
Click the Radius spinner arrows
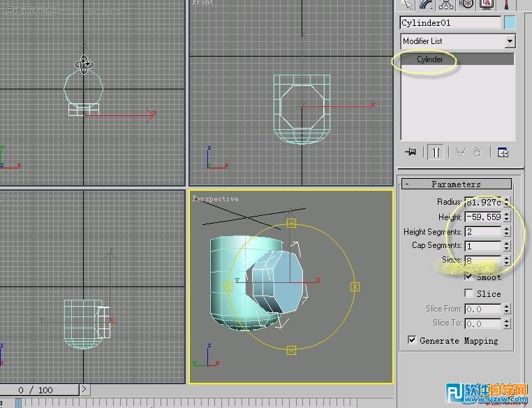tap(507, 203)
